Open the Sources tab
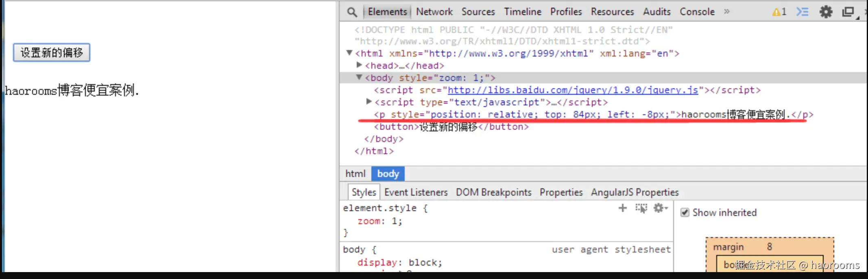Screen dimensions: 868x279 pos(478,12)
